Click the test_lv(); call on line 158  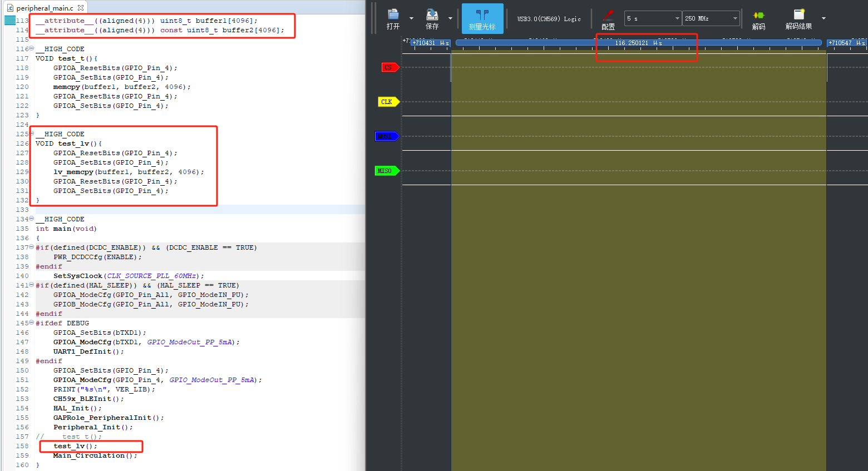point(75,446)
